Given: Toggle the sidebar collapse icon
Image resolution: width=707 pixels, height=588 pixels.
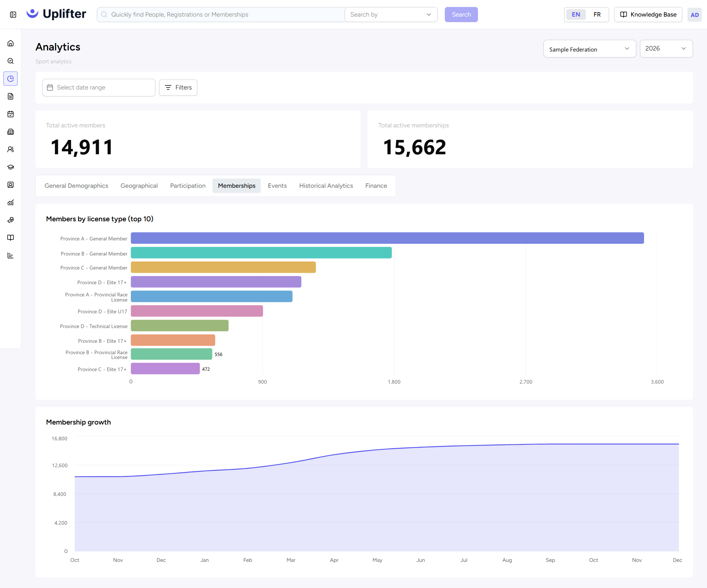Looking at the screenshot, I should point(13,15).
